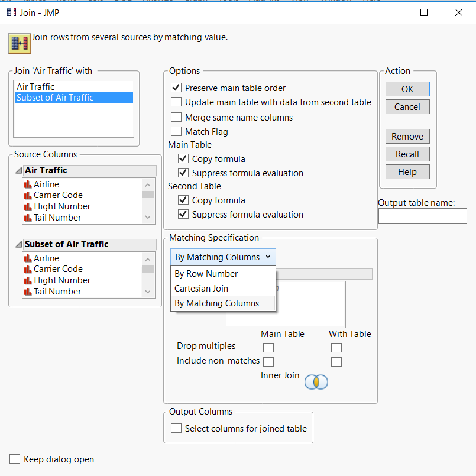The width and height of the screenshot is (476, 476).
Task: Choose By Matching Columns in the dropdown list
Action: [223, 303]
